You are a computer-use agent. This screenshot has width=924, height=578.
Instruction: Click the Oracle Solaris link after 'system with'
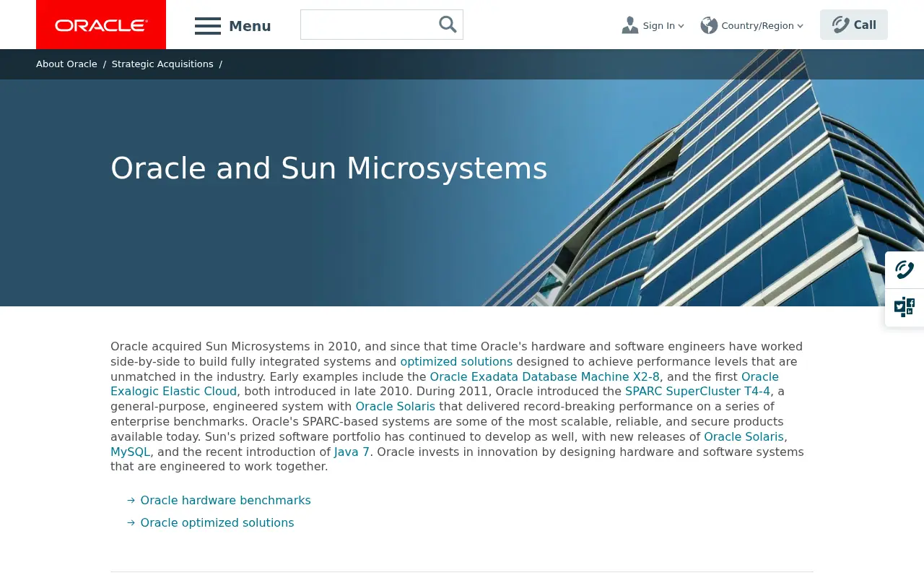tap(396, 407)
